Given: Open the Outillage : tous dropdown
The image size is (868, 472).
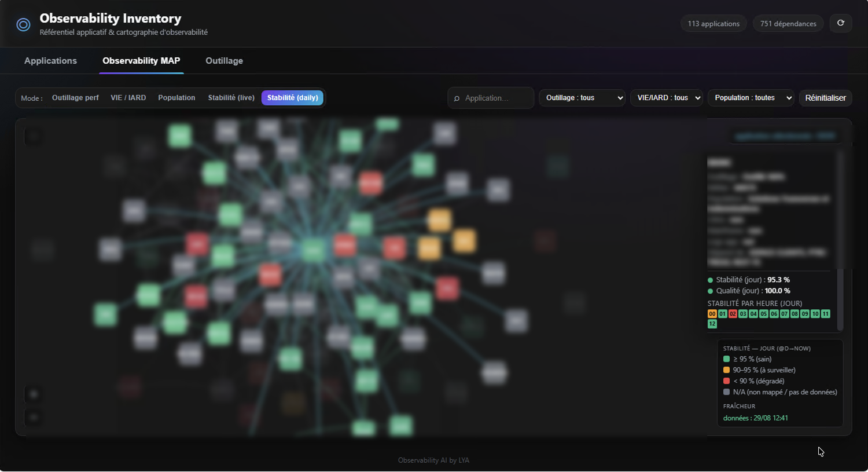Looking at the screenshot, I should click(x=582, y=98).
